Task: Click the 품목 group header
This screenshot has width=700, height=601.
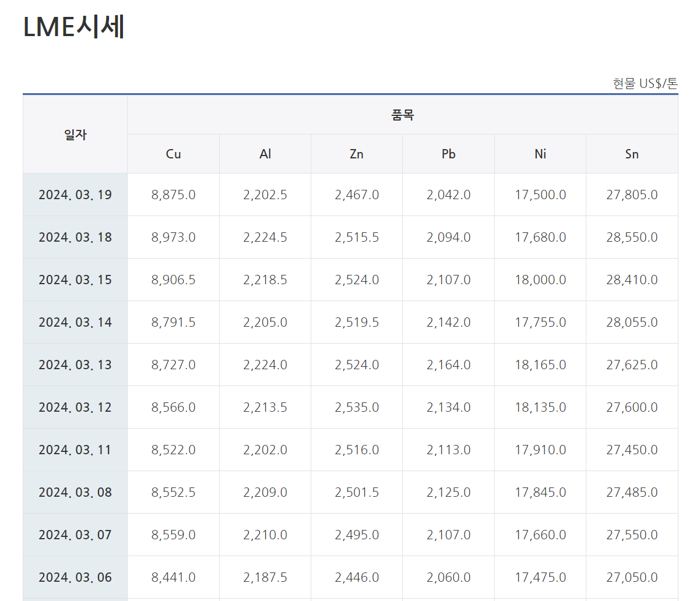Action: click(402, 115)
